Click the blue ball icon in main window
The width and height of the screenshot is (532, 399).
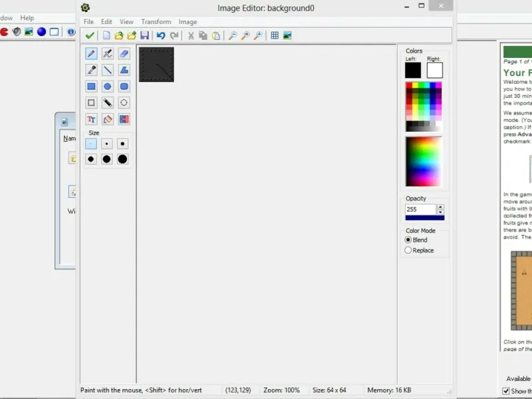coord(41,32)
